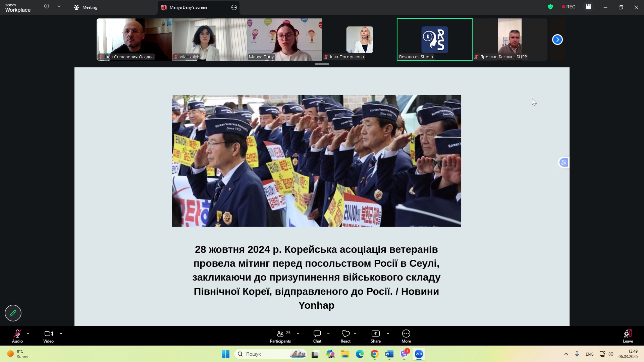Image resolution: width=644 pixels, height=362 pixels.
Task: Select Mariya Dariy's screen tab
Action: (188, 7)
